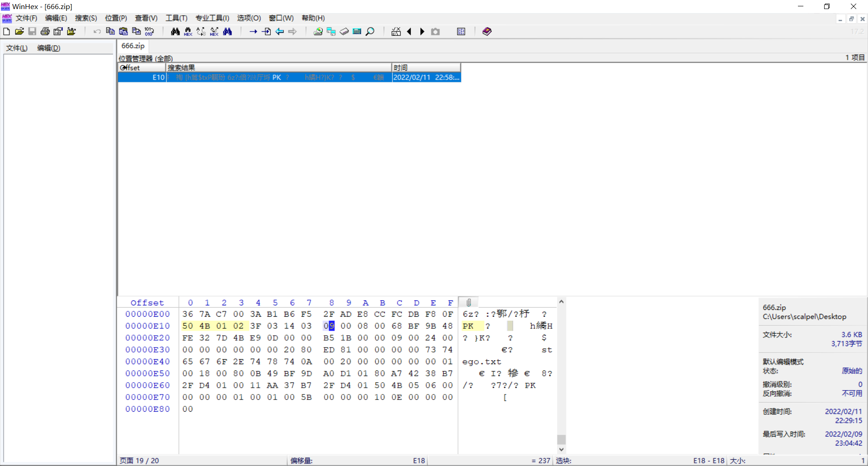Click the blue Back arrow icon
This screenshot has width=868, height=466.
[x=279, y=31]
